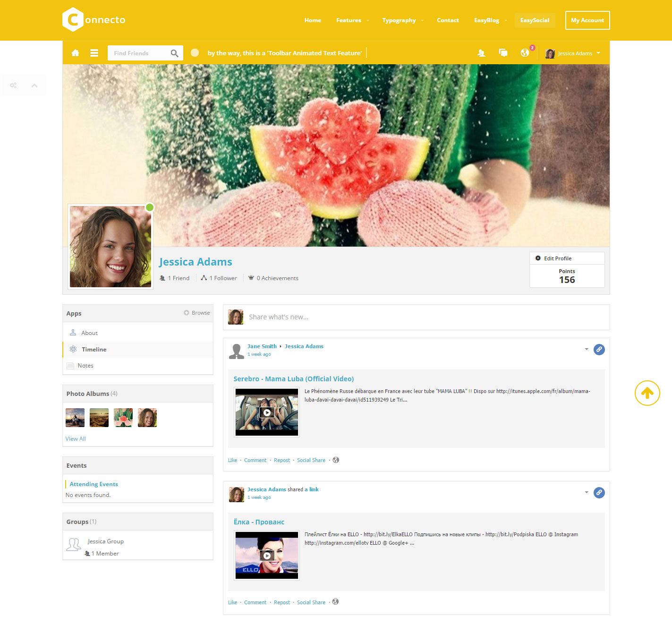Open the conversations chat icon

coord(503,53)
